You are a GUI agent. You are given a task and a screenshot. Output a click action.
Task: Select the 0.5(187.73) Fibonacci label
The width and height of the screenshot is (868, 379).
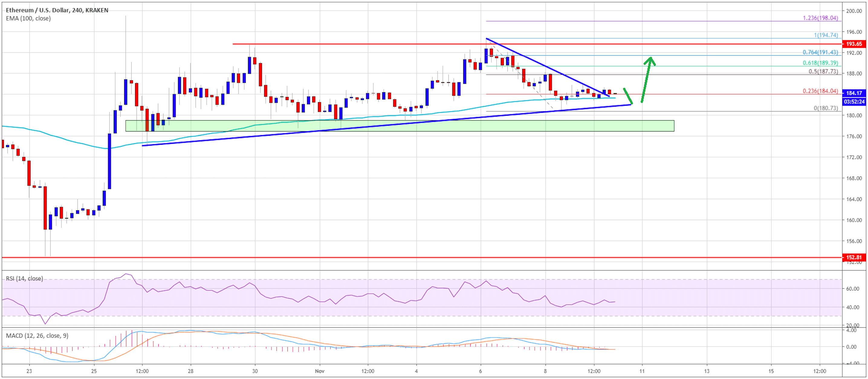tap(823, 71)
